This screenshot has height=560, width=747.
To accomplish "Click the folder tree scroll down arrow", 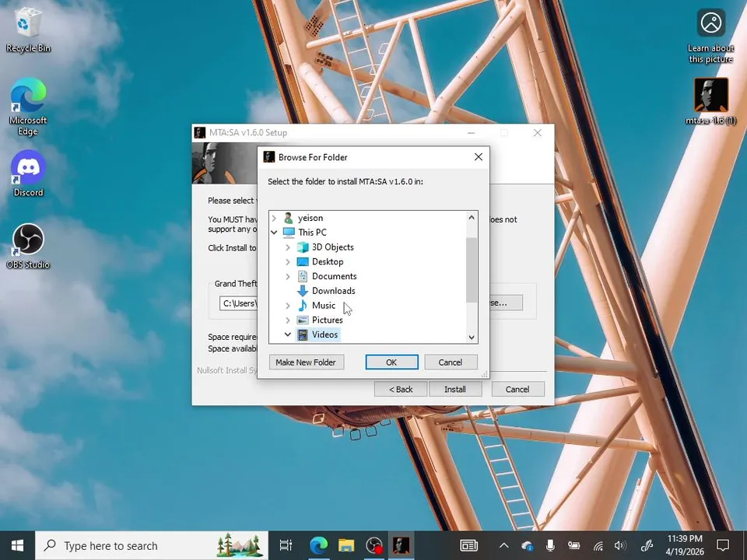I will click(x=472, y=337).
